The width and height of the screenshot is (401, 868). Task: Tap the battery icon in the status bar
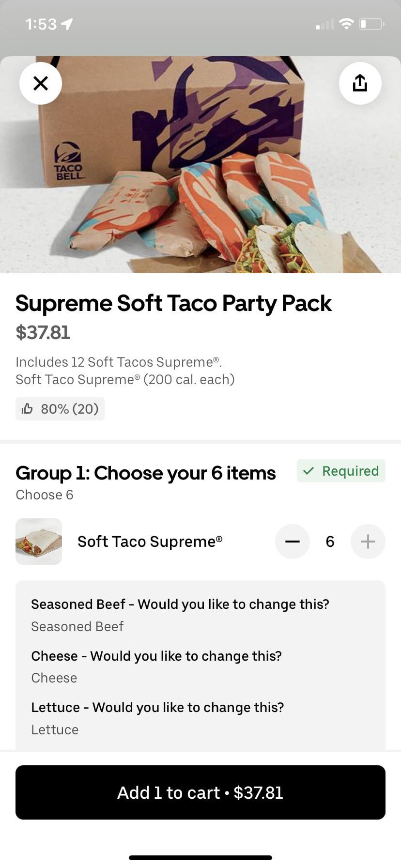pyautogui.click(x=371, y=24)
